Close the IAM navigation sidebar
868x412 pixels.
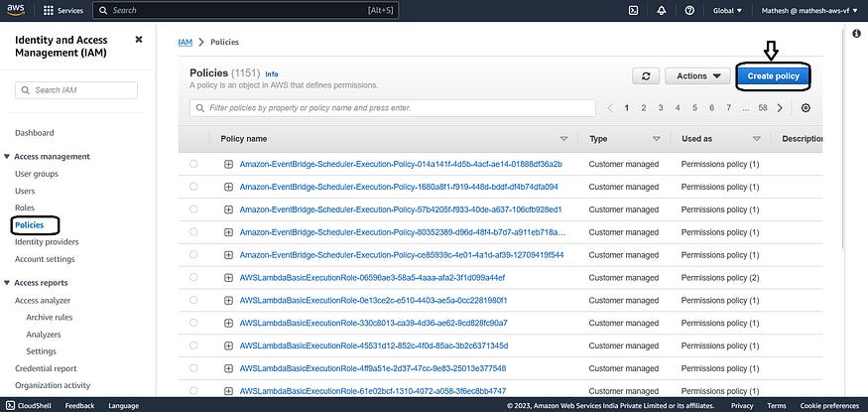click(139, 40)
